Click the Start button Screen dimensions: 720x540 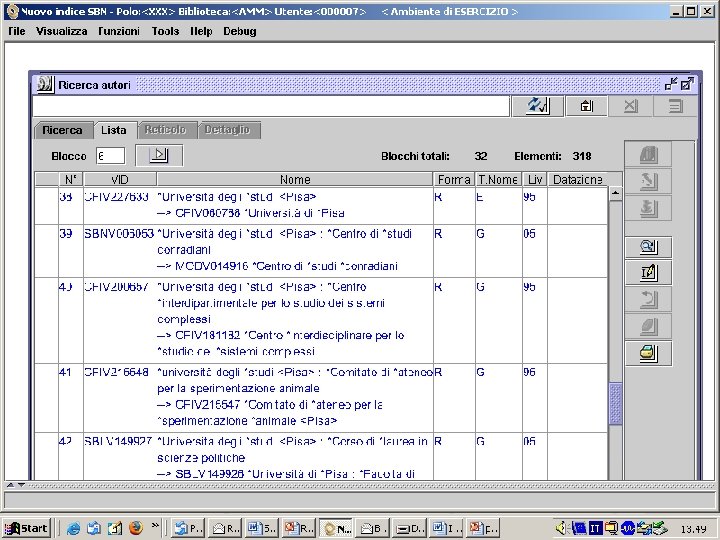click(27, 529)
